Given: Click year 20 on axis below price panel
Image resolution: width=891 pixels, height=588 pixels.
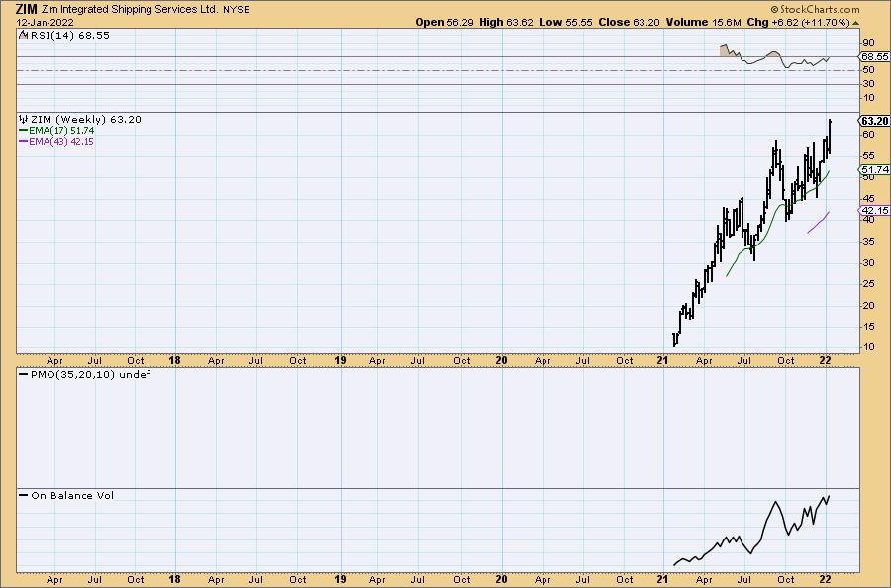Looking at the screenshot, I should (x=501, y=360).
